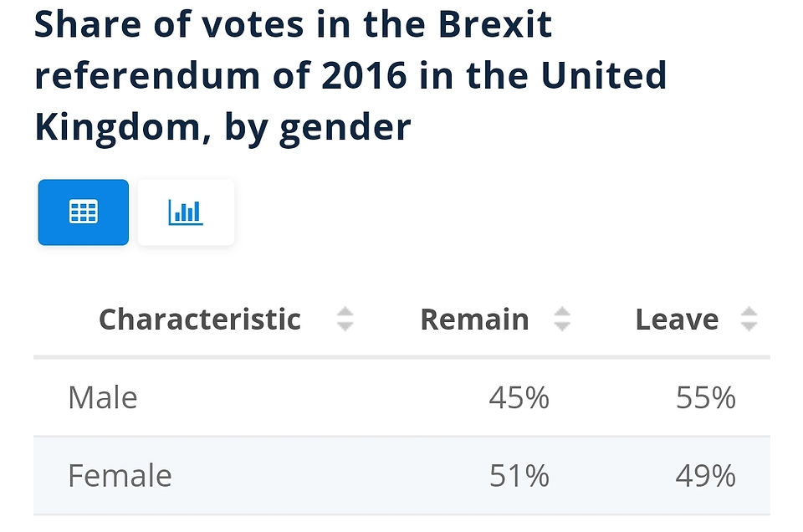Click the 55% Leave value for Male
This screenshot has width=803, height=532.
point(706,397)
